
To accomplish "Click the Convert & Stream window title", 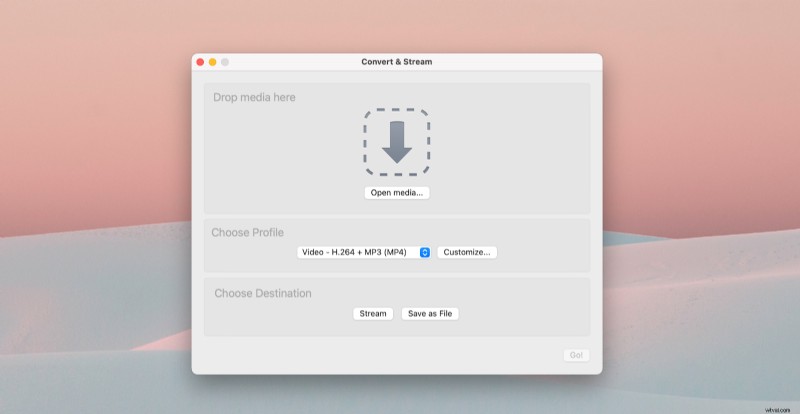I will pyautogui.click(x=397, y=62).
